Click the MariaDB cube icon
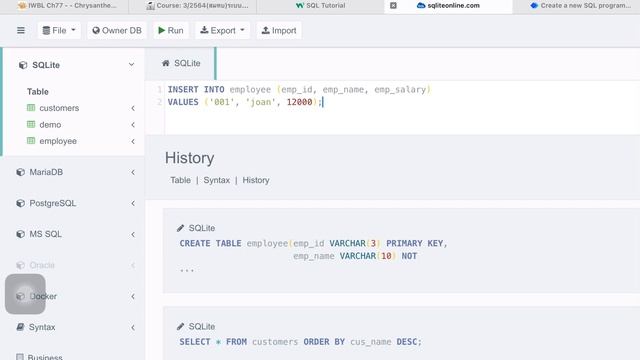Screen dimensions: 640x360 coord(20,172)
